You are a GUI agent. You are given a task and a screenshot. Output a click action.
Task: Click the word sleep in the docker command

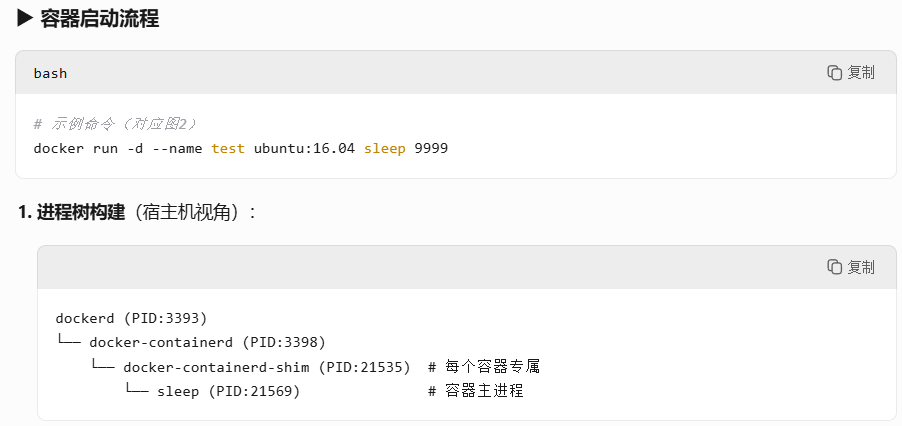tap(384, 148)
